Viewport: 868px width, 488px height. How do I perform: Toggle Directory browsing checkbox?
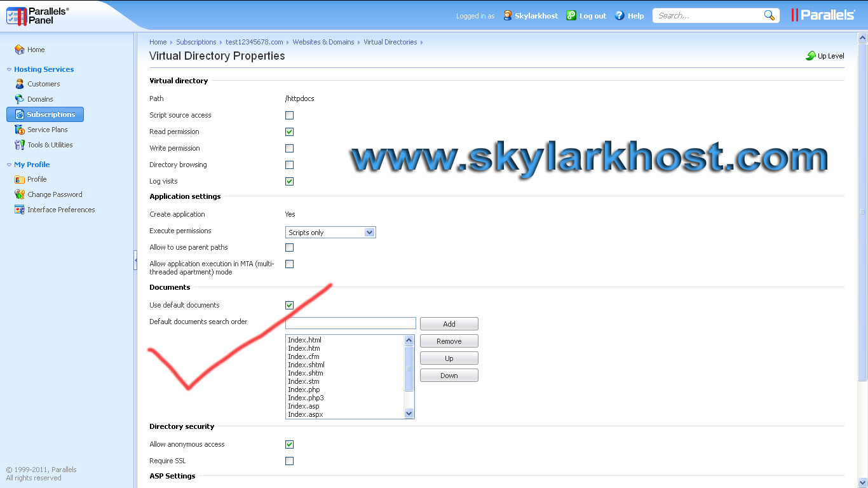tap(289, 165)
